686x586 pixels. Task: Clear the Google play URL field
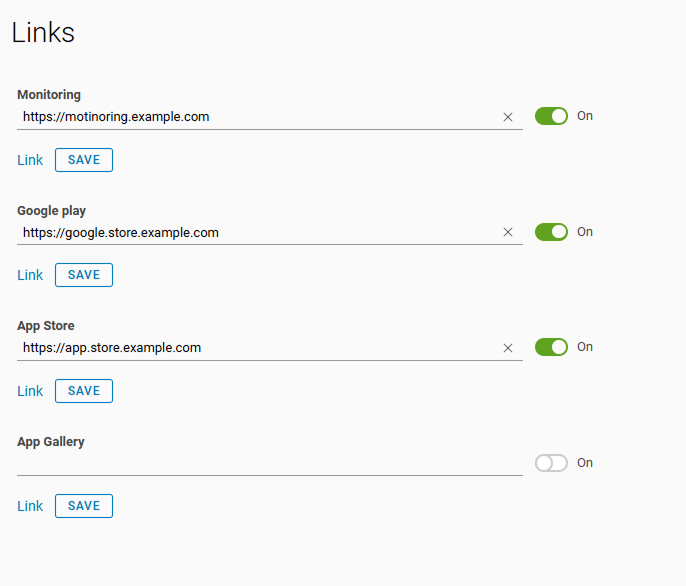pyautogui.click(x=507, y=232)
